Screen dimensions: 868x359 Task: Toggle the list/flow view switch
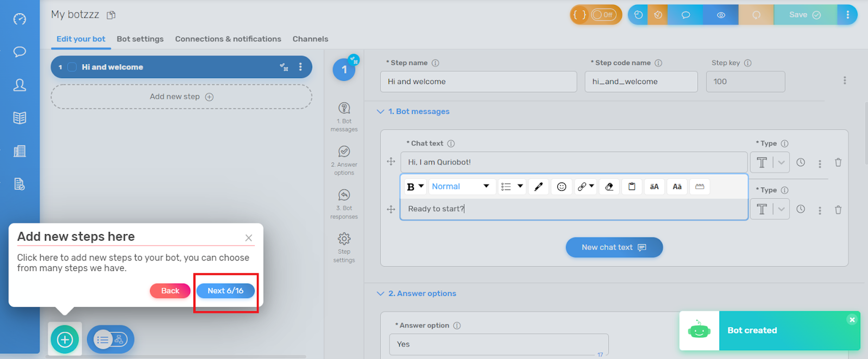coord(110,340)
